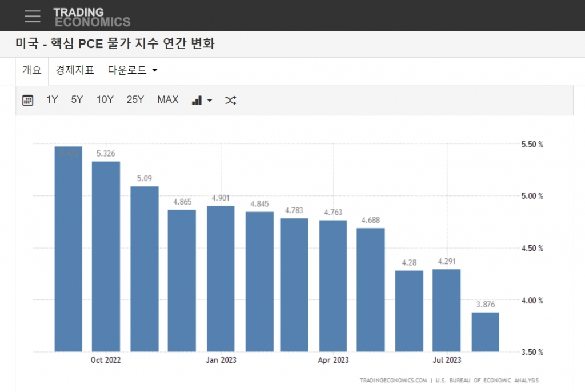Select the 5Y time range
This screenshot has width=585, height=392.
point(77,100)
